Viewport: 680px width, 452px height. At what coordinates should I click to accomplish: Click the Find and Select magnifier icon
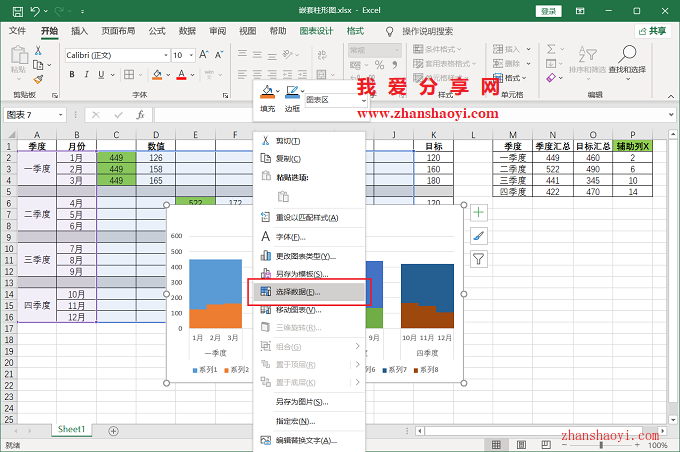tap(627, 54)
